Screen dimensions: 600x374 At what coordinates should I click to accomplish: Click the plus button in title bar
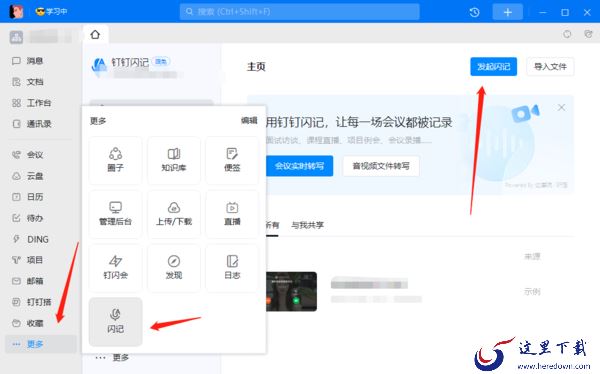tap(508, 12)
